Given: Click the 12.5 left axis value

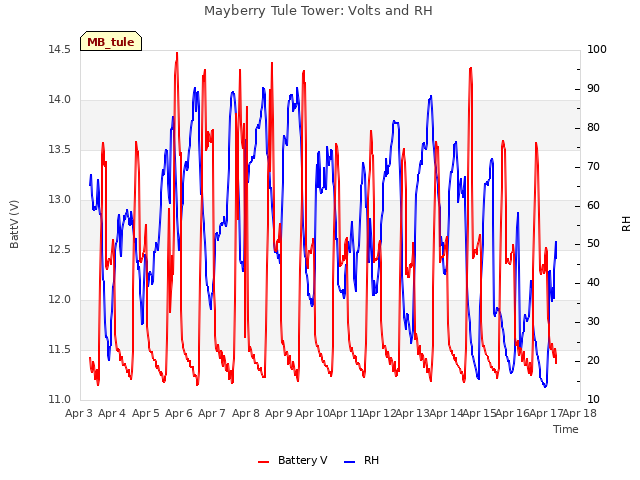Looking at the screenshot, I should (59, 250).
